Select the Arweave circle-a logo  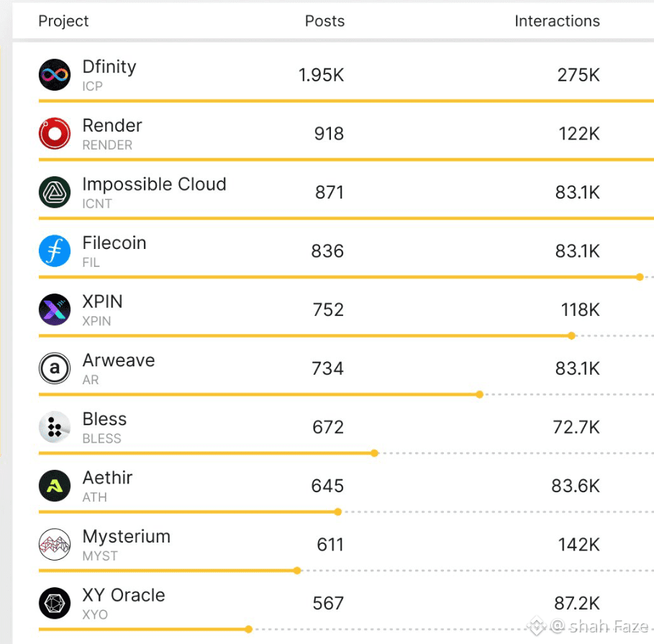(x=53, y=368)
